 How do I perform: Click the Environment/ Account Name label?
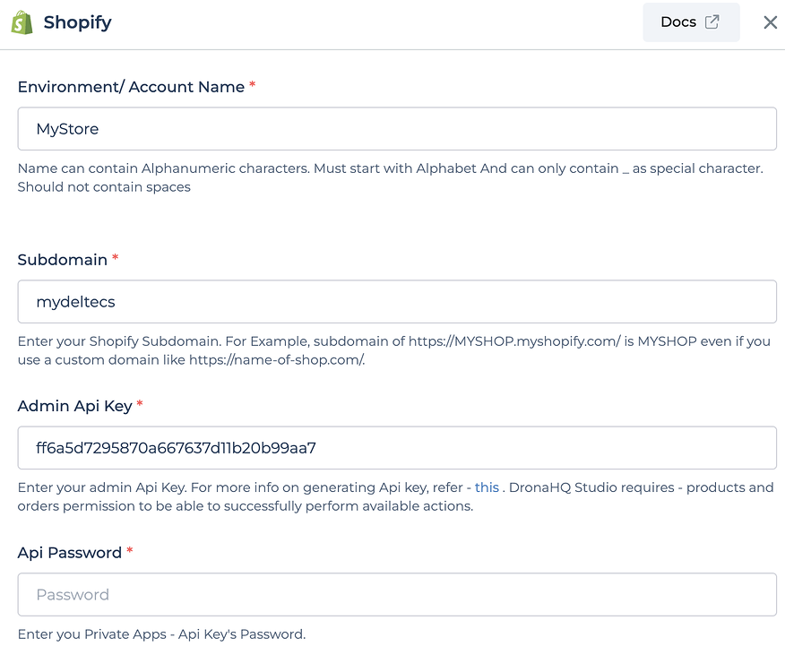[x=131, y=87]
